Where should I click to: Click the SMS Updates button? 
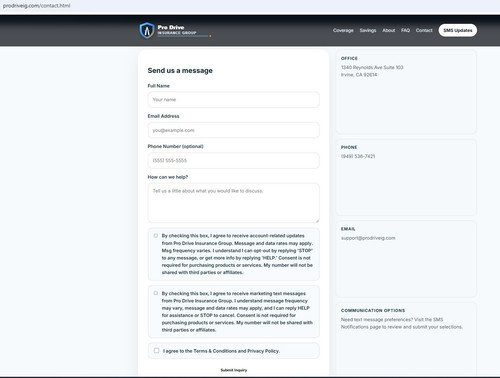pos(458,30)
